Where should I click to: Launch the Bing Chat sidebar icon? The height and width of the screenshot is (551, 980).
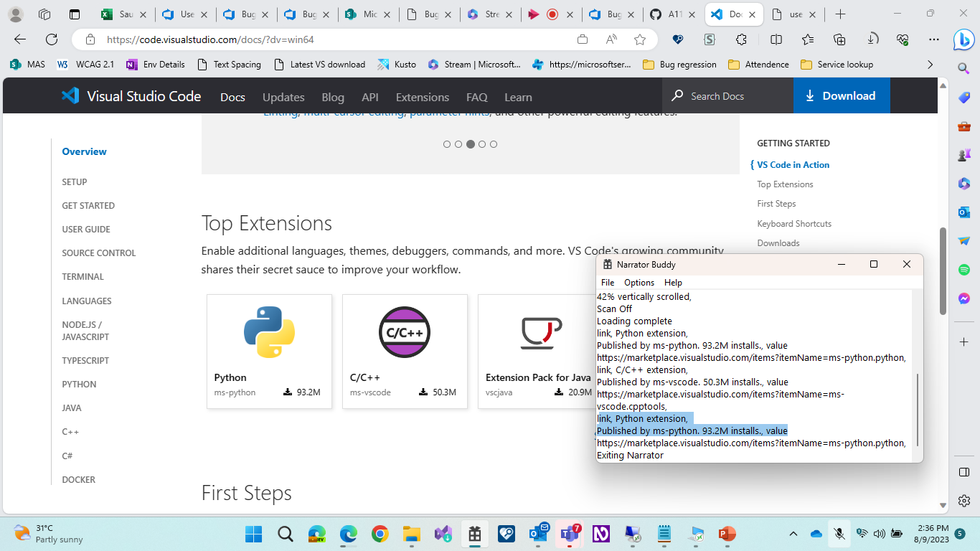pyautogui.click(x=964, y=41)
